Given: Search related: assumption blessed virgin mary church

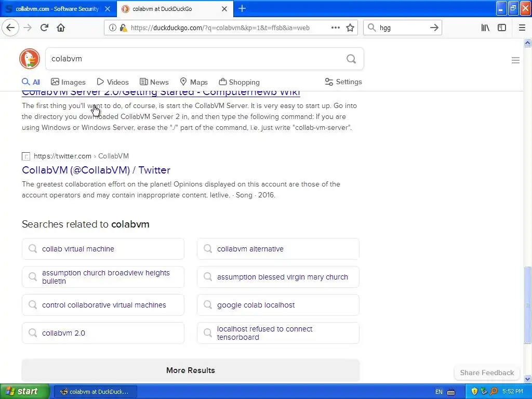Looking at the screenshot, I should [278, 277].
